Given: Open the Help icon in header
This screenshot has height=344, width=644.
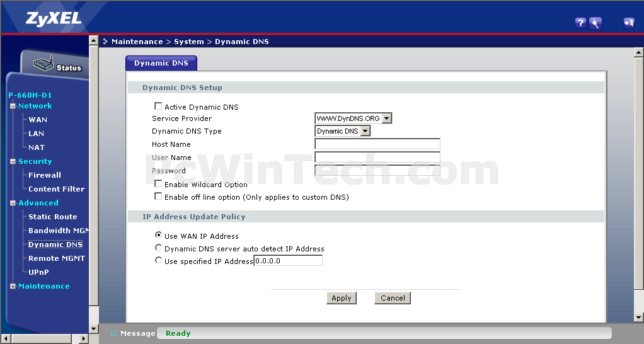Looking at the screenshot, I should click(580, 23).
